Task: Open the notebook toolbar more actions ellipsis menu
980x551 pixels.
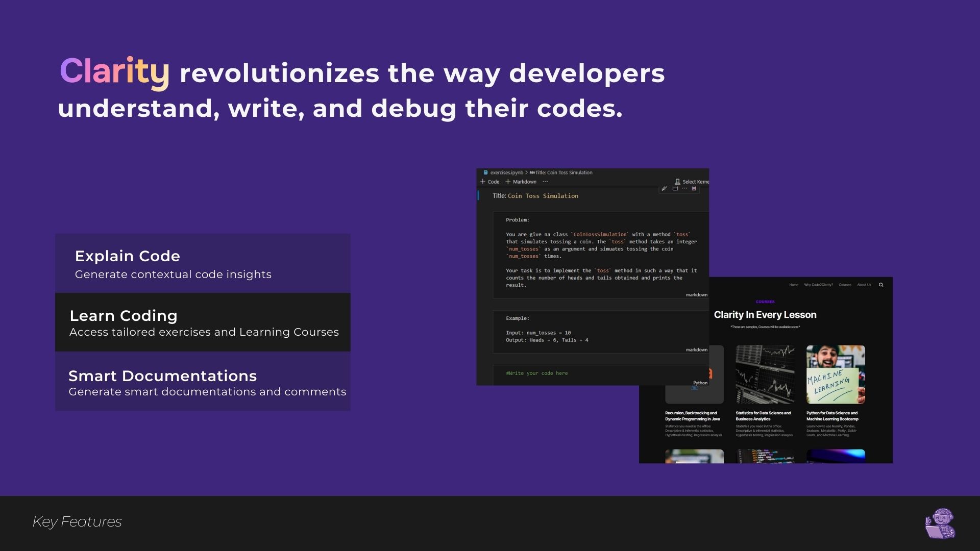Action: 545,182
